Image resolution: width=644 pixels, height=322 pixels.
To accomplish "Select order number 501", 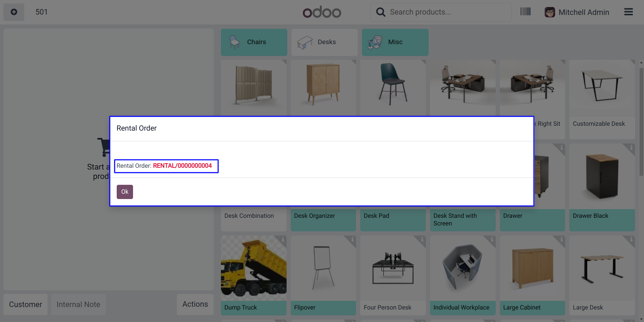I will click(x=41, y=12).
